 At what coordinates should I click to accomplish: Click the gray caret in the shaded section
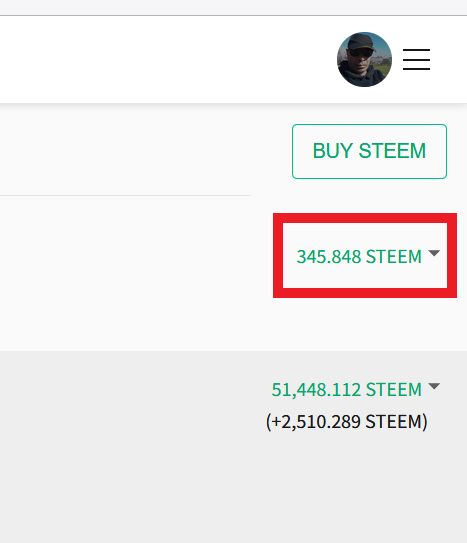coord(434,386)
